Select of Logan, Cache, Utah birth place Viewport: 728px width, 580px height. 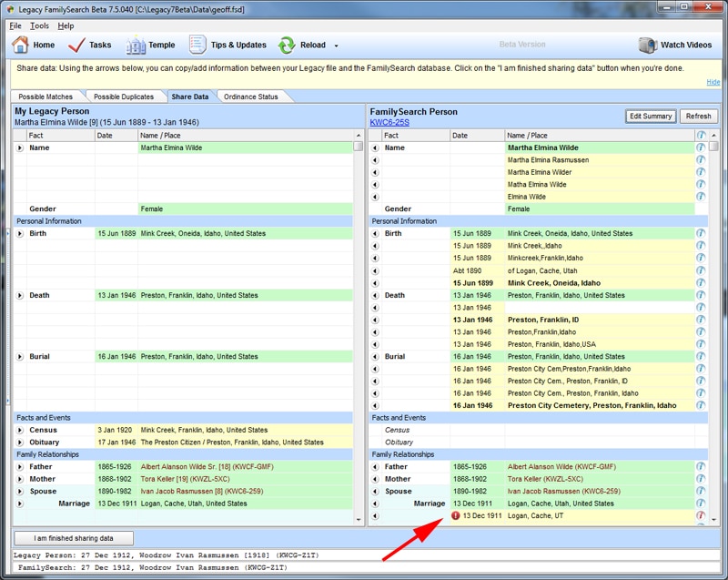point(542,270)
